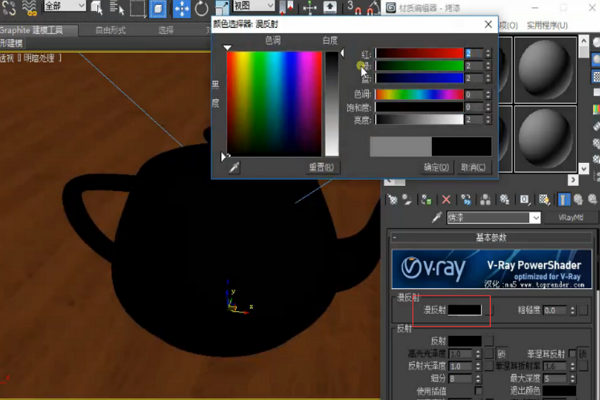Toggle the show end result button
This screenshot has height=400, width=600.
click(x=564, y=199)
